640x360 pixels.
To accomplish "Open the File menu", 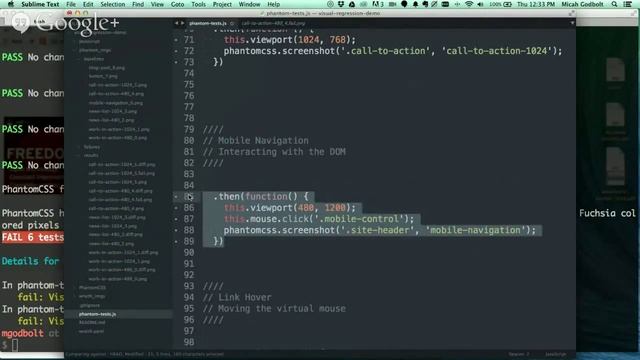I will [x=71, y=4].
